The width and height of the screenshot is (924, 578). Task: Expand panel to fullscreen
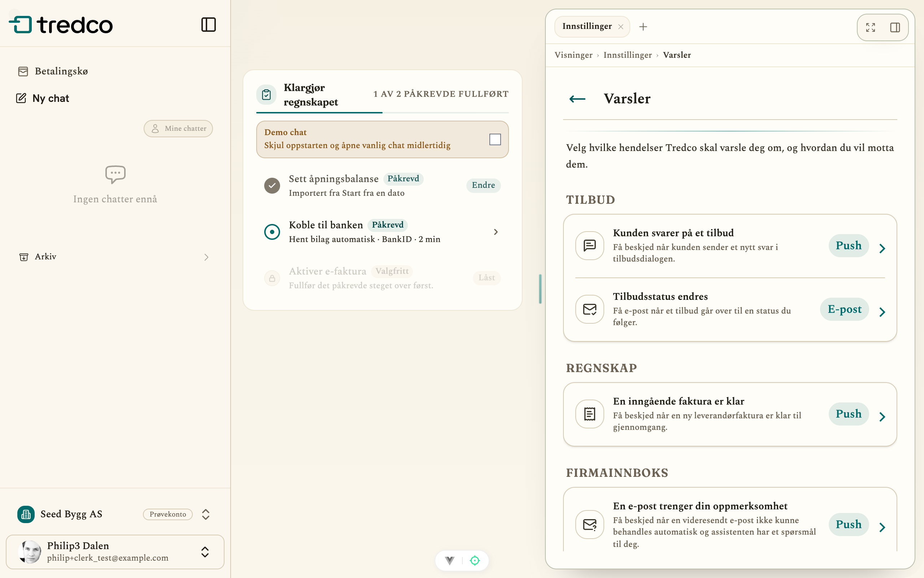[871, 27]
